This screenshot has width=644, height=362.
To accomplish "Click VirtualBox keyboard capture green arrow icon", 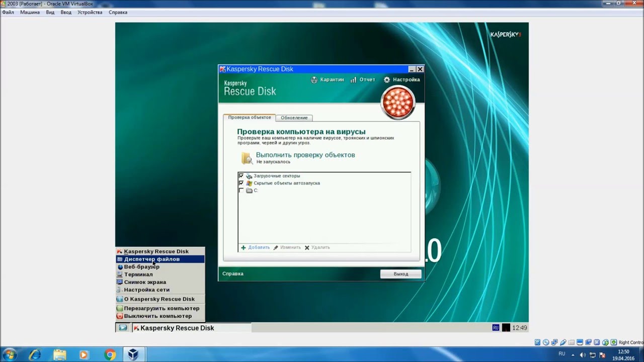I will point(614,342).
